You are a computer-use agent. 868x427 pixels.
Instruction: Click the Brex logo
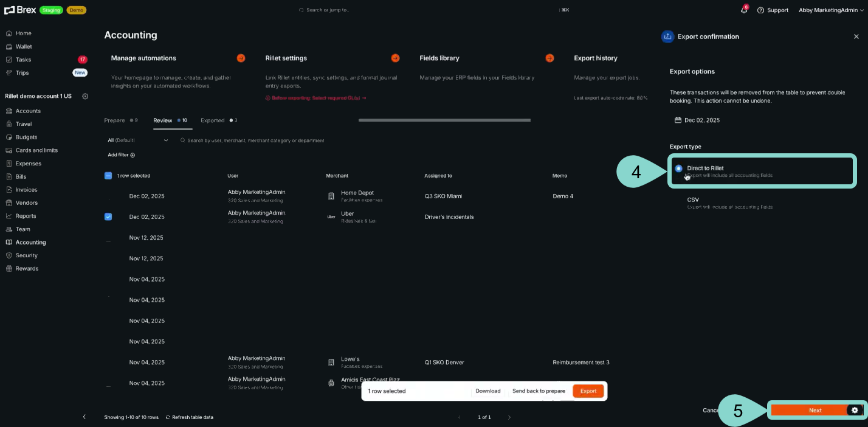click(20, 10)
